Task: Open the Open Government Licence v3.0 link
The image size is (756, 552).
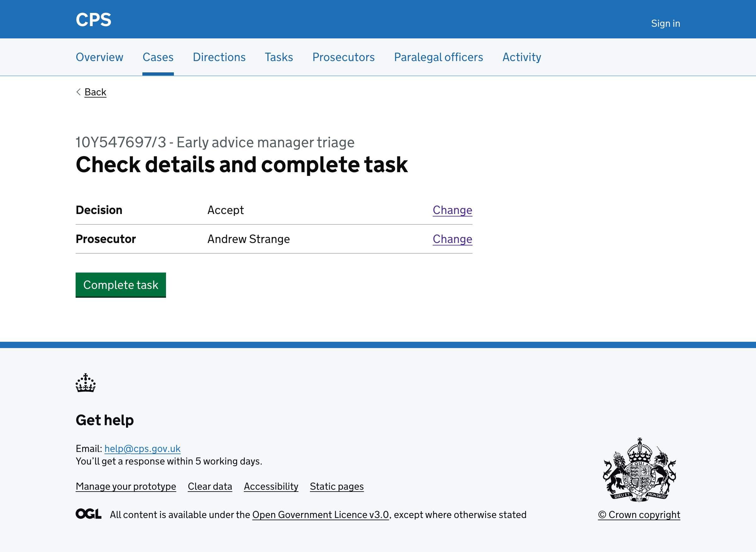Action: click(320, 515)
